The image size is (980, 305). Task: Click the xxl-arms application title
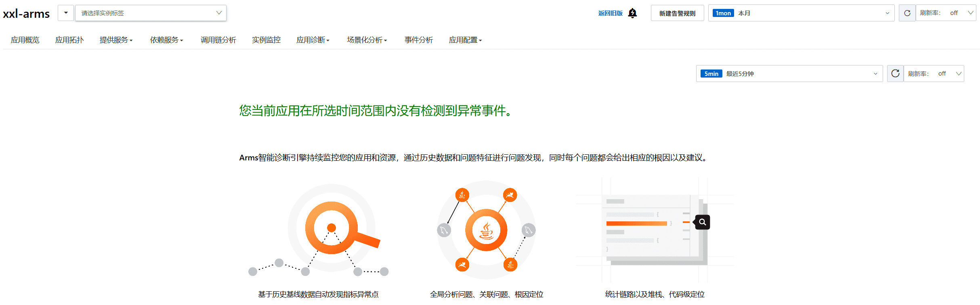26,14
